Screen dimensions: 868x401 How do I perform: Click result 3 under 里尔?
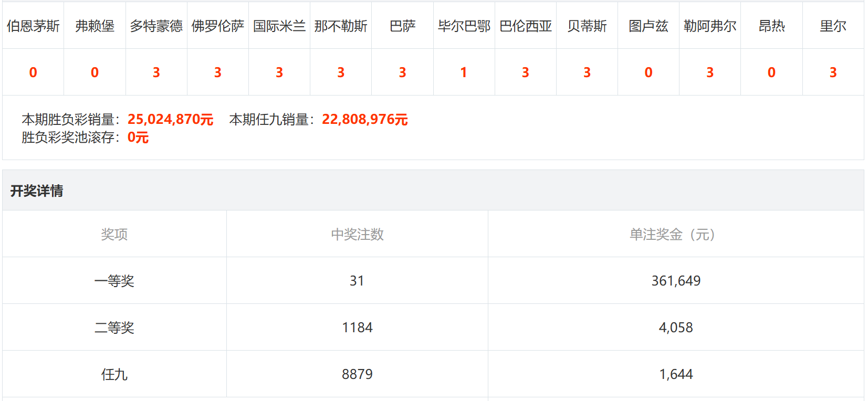pyautogui.click(x=833, y=72)
